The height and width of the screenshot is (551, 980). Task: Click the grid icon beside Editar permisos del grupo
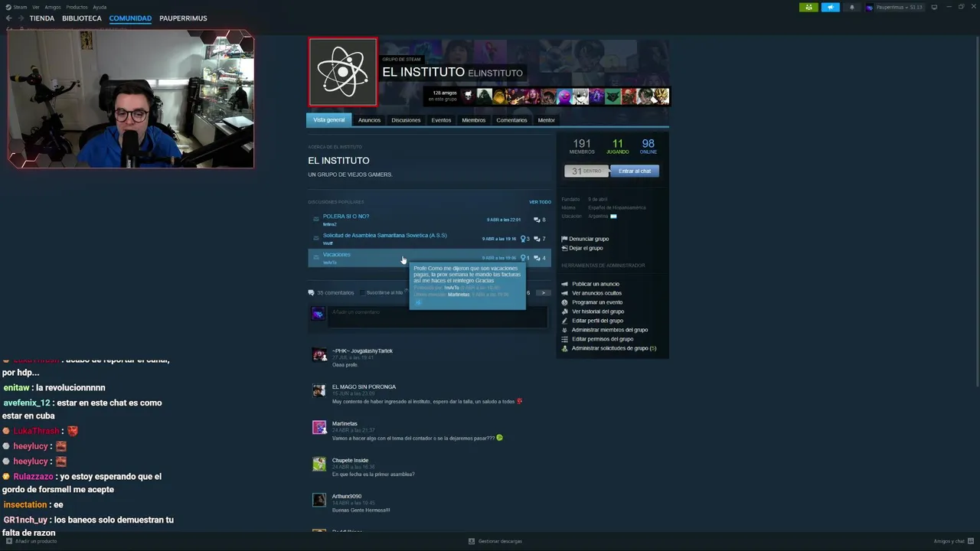(x=564, y=339)
